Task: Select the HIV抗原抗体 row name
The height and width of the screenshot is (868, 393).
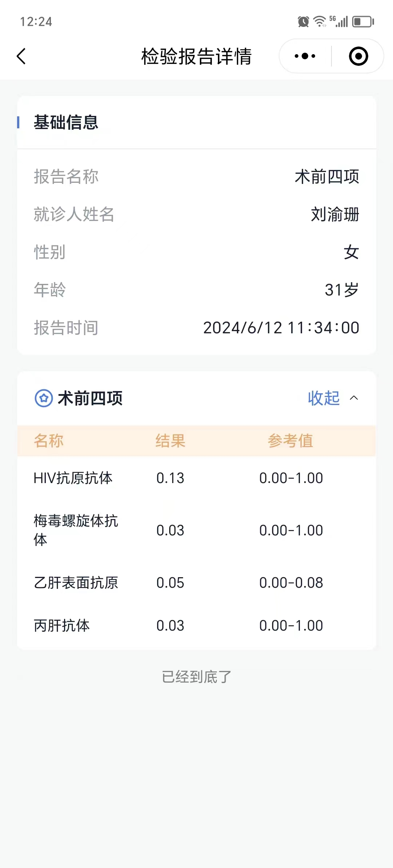Action: [73, 478]
